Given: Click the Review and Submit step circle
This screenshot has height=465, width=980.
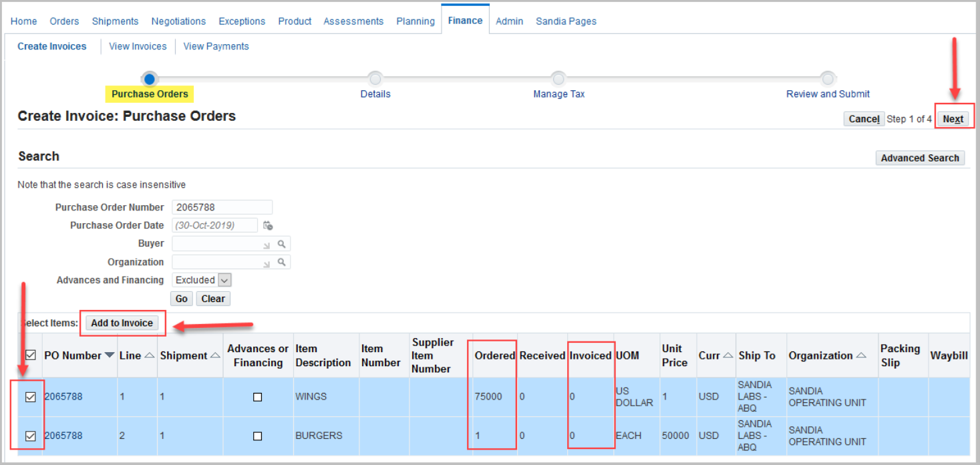Looking at the screenshot, I should (828, 78).
